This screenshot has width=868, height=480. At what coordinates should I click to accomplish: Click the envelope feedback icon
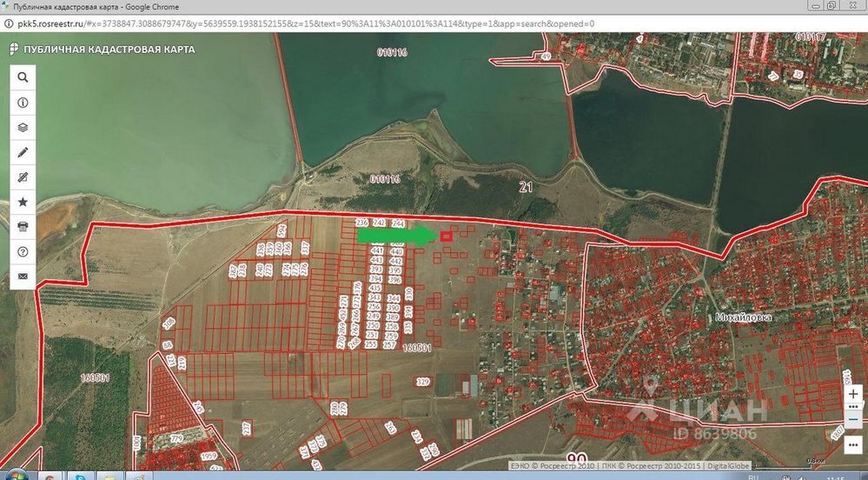click(x=23, y=277)
